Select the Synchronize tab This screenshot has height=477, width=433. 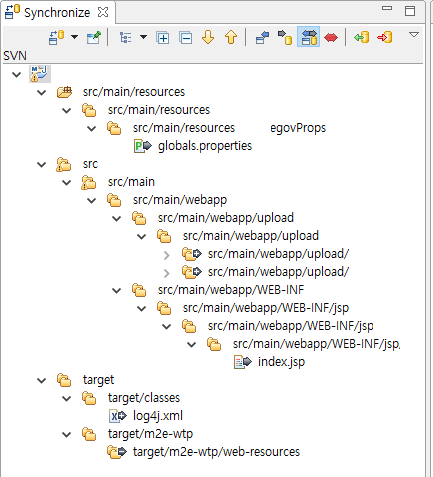pos(57,13)
